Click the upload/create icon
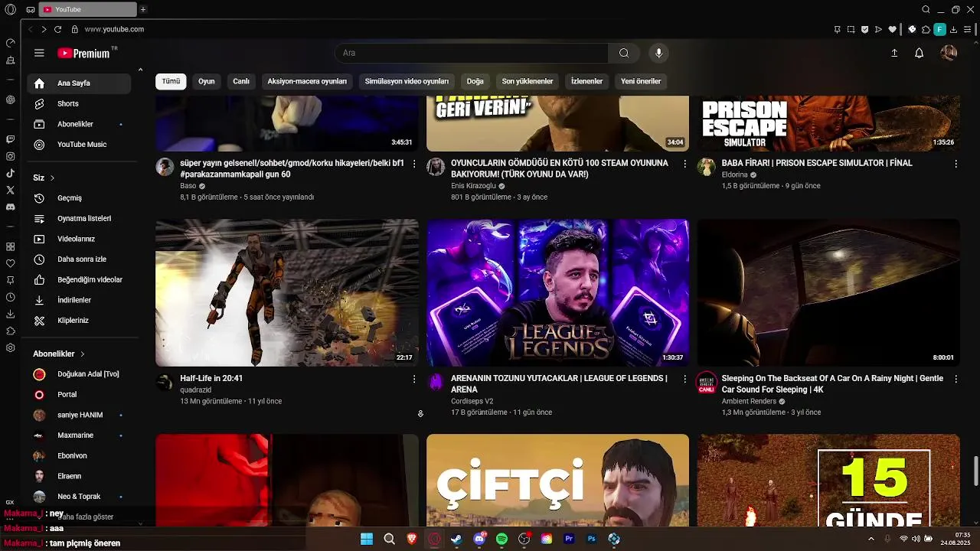 [x=894, y=53]
